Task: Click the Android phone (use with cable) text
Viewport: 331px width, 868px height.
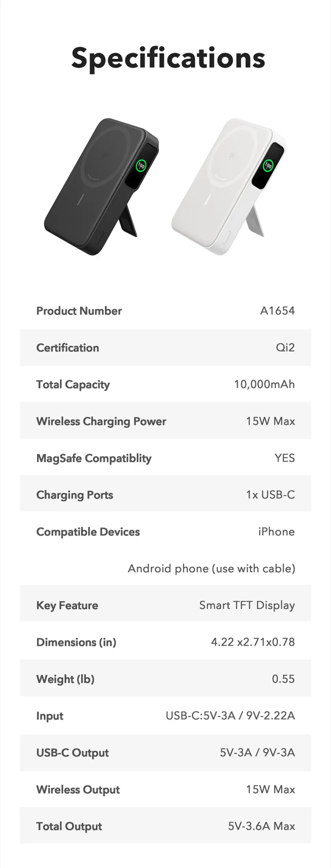Action: (x=211, y=569)
